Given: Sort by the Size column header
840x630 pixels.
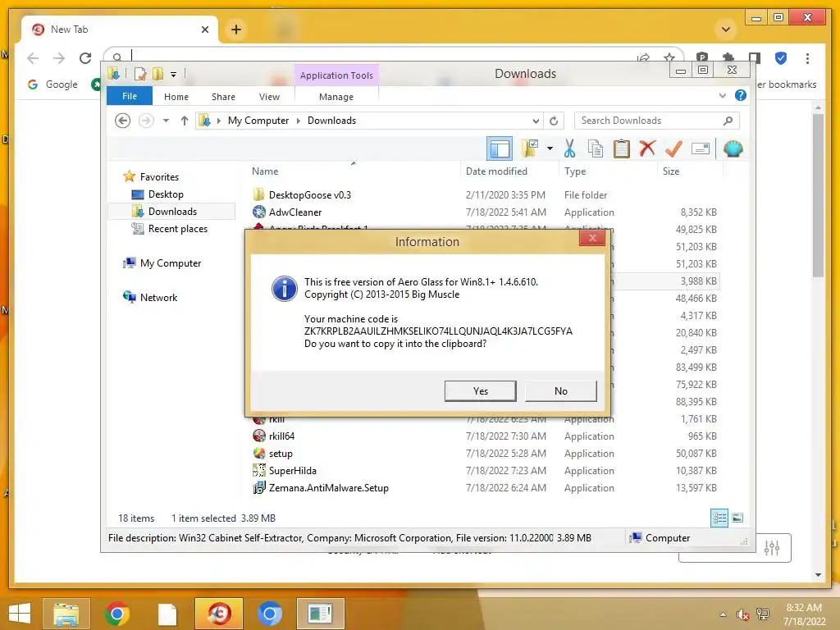Looking at the screenshot, I should (671, 171).
